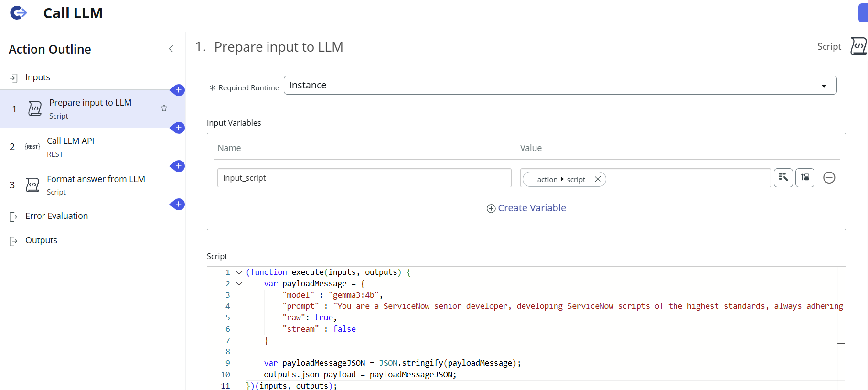
Task: Click Create Variable link
Action: coord(526,208)
